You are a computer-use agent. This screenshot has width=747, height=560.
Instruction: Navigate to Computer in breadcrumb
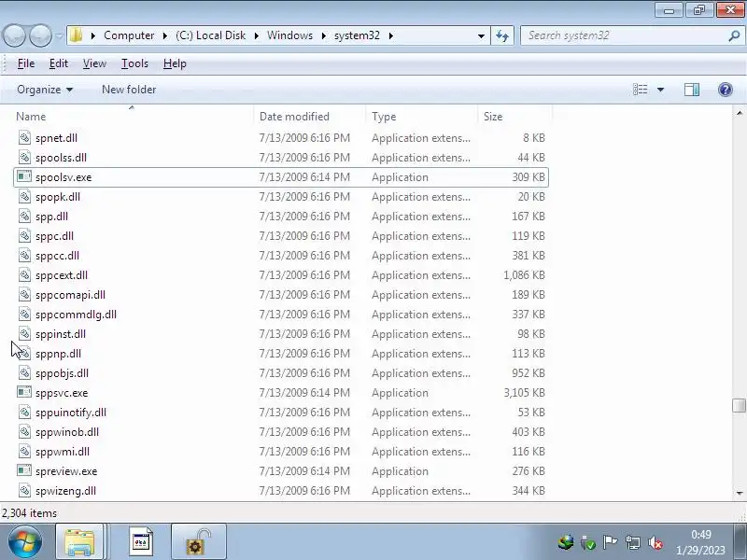pyautogui.click(x=129, y=35)
